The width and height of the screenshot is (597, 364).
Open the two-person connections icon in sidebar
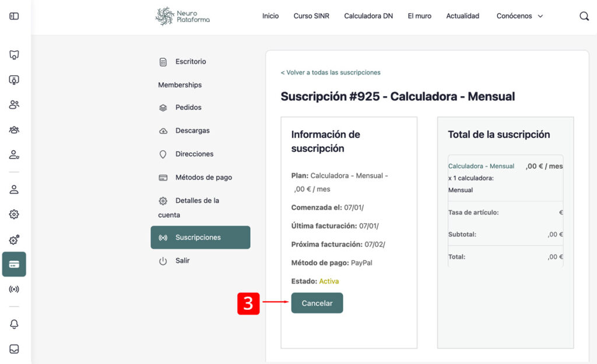pyautogui.click(x=14, y=105)
